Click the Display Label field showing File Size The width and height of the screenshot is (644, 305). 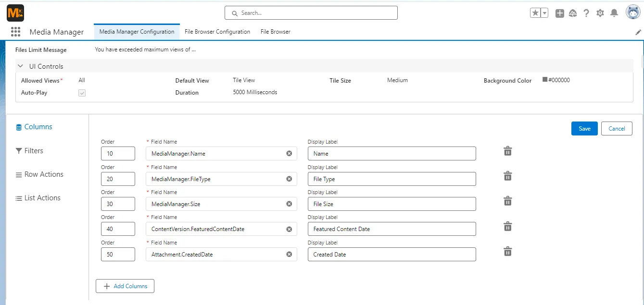coord(392,204)
